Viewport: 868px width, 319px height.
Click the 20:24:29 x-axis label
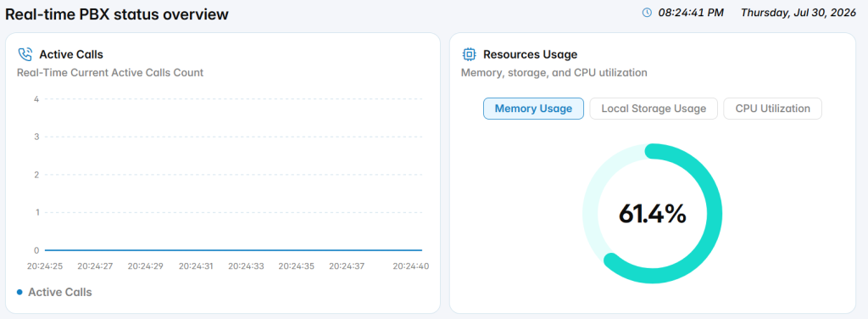[x=146, y=266]
